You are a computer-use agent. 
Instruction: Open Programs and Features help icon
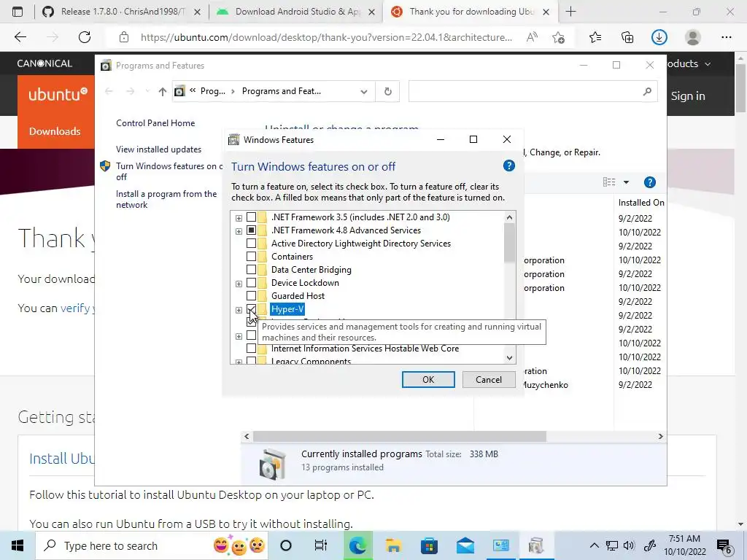point(650,182)
